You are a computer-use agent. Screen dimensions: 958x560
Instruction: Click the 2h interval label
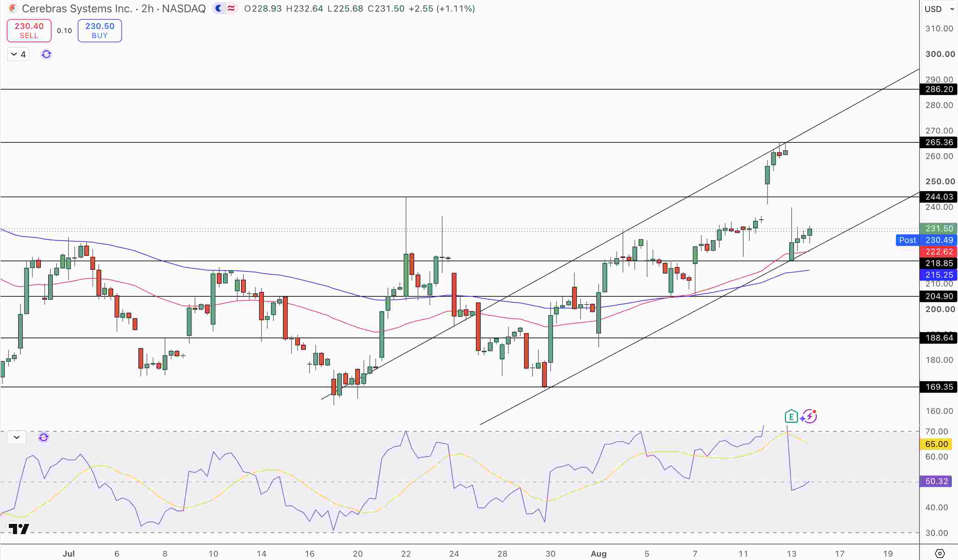click(x=148, y=9)
